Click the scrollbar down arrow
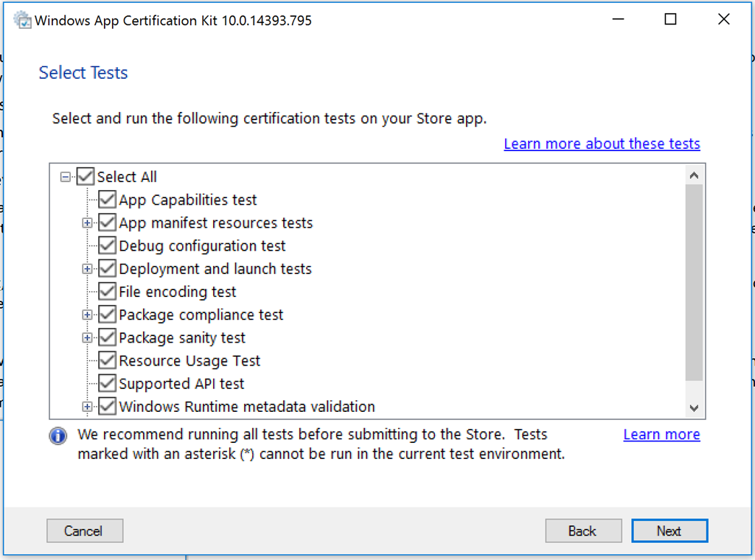The width and height of the screenshot is (755, 560). pos(694,407)
